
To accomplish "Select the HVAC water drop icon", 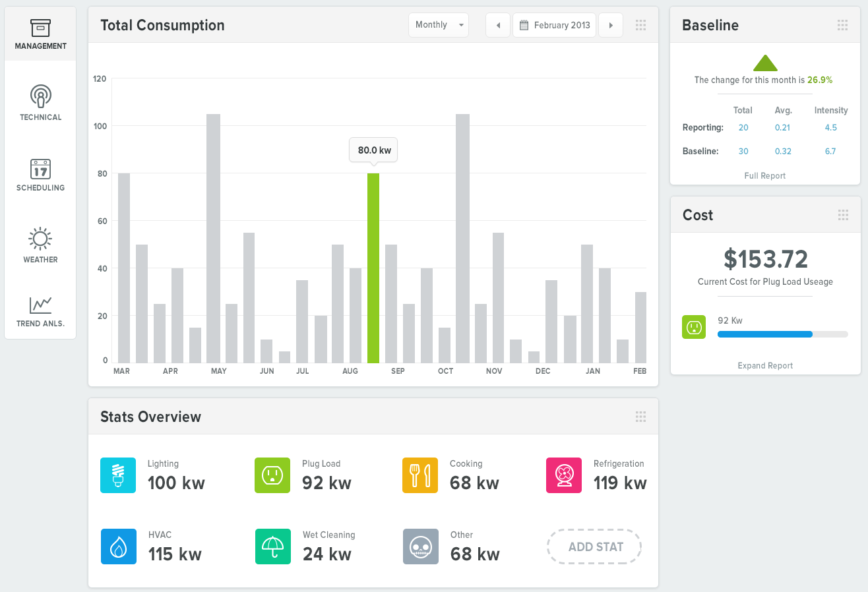I will (118, 547).
